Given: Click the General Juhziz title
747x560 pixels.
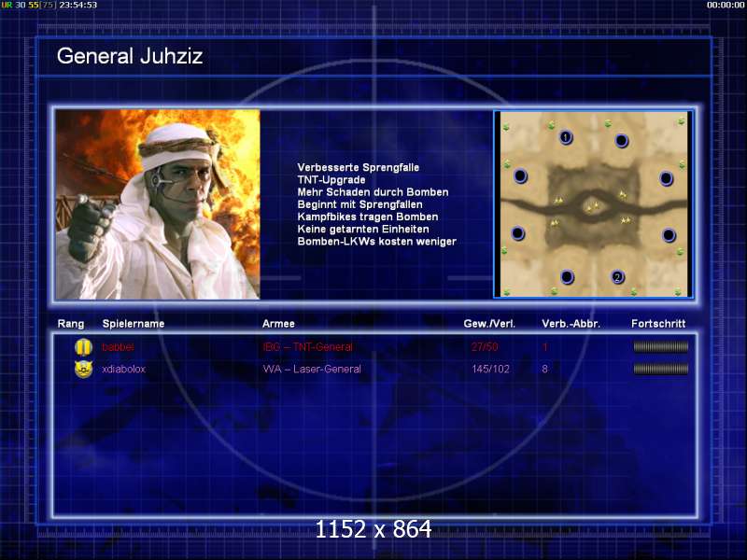Looking at the screenshot, I should click(x=130, y=56).
